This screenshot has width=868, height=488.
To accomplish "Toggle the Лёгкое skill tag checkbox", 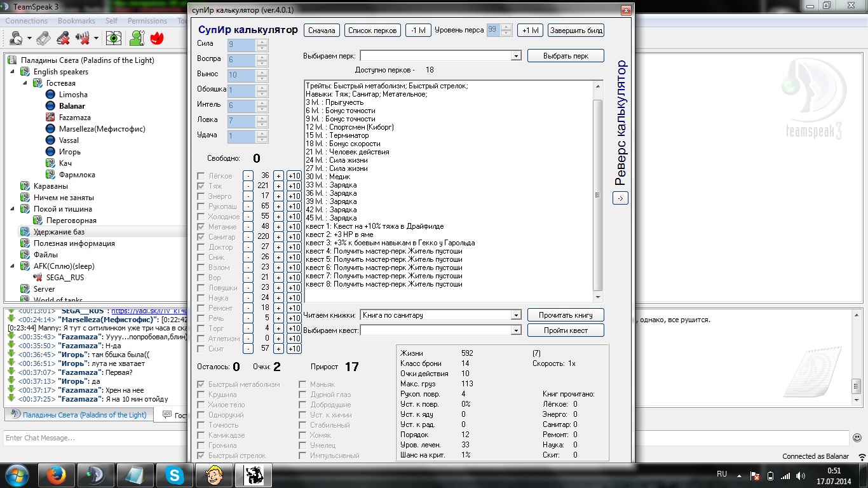I will pos(201,176).
